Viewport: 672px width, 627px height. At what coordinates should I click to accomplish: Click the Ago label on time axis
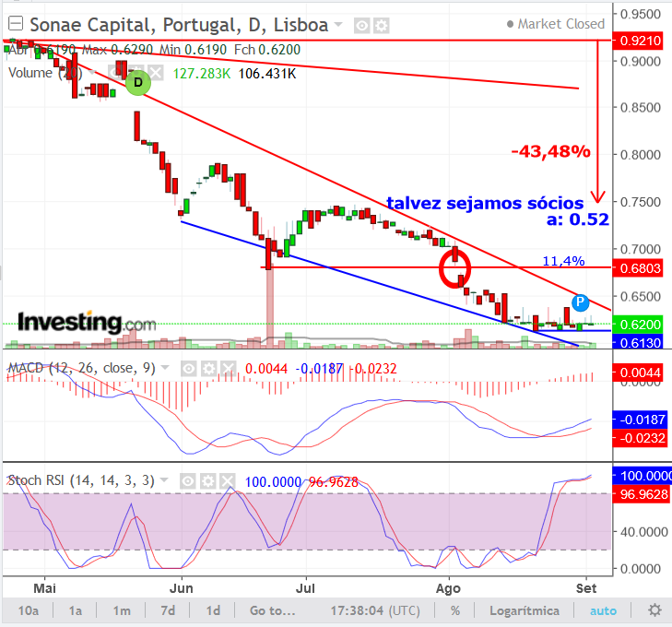click(x=448, y=588)
